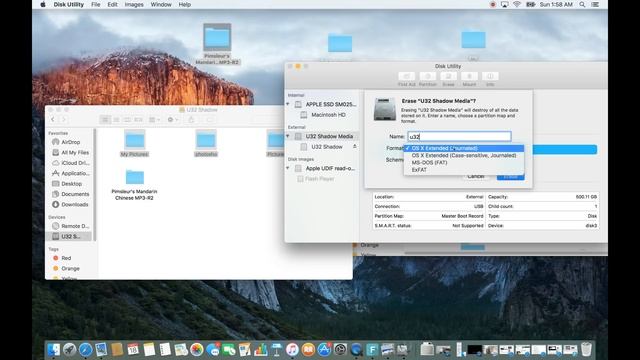This screenshot has width=640, height=360.
Task: Select Macintosh HD volume
Action: point(328,115)
